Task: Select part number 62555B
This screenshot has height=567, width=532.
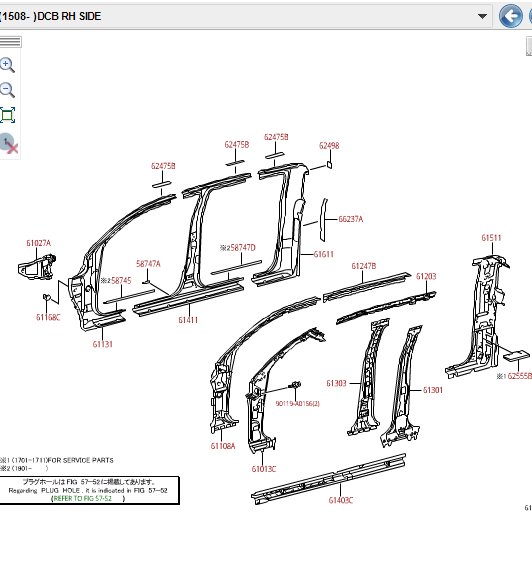Action: 520,376
